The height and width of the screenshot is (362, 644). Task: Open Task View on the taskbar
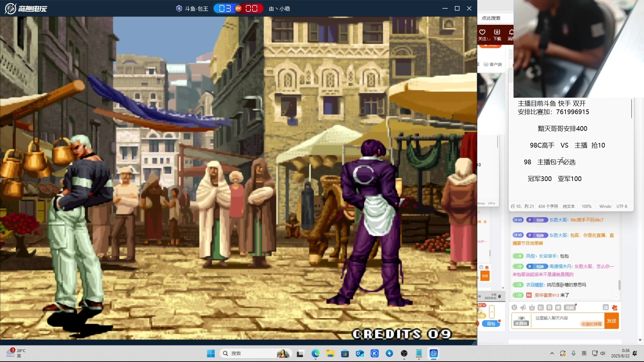tap(300, 353)
